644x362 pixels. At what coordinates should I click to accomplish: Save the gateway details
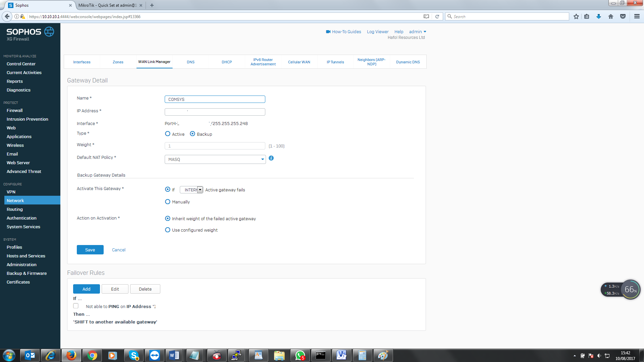(90, 250)
